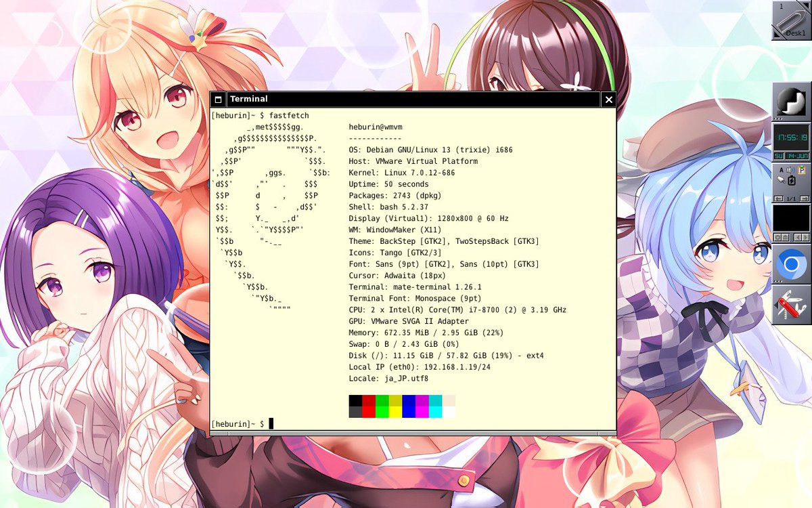
Task: Click the "P" clipboard tray icon
Action: (803, 170)
